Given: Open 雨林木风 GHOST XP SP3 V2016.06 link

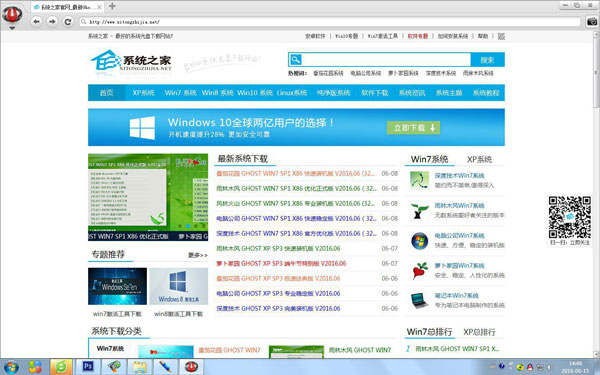Looking at the screenshot, I should point(278,248).
